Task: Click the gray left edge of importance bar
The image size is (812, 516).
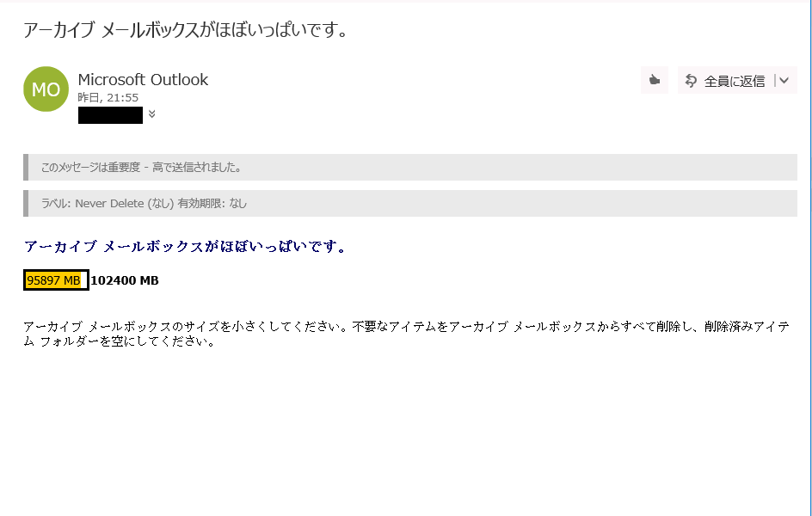Action: point(26,167)
